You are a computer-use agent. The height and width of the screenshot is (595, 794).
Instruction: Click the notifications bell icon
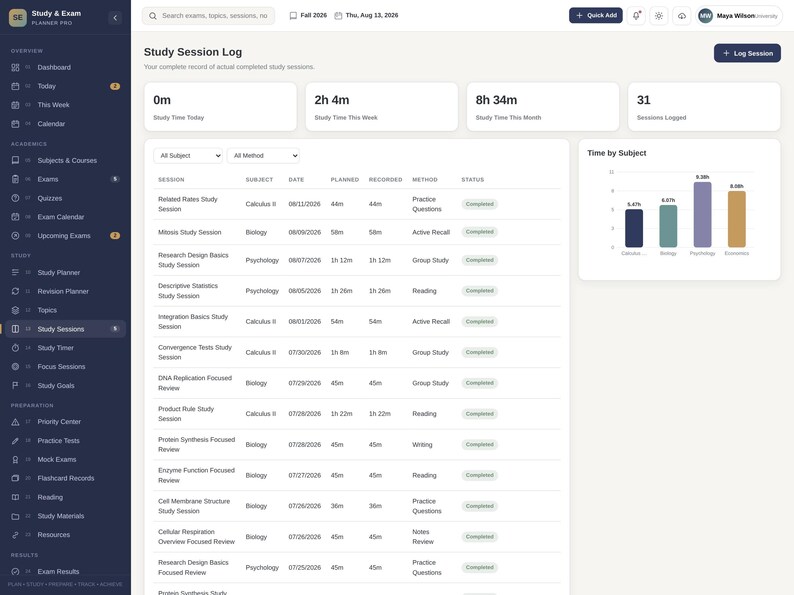[x=636, y=16]
